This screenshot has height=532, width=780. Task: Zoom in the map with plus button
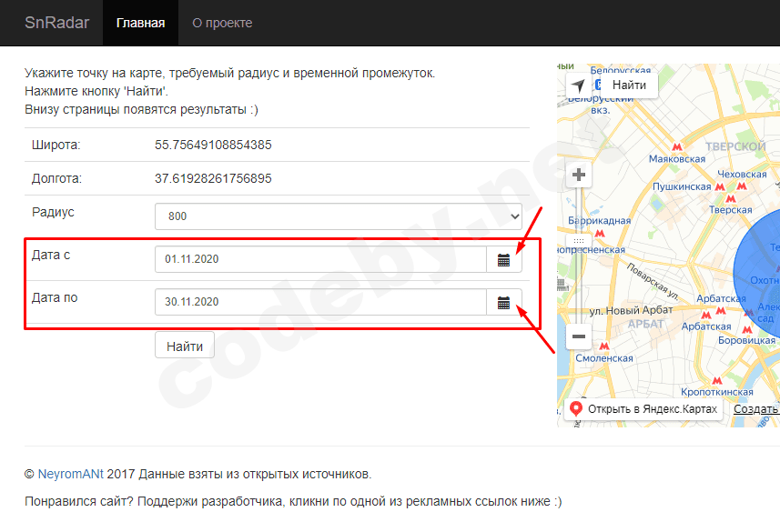579,175
